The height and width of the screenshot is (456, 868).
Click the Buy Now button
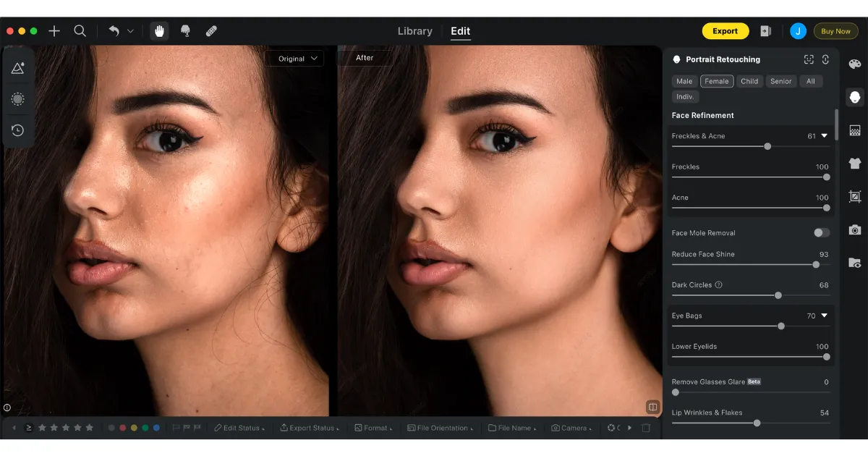pyautogui.click(x=835, y=31)
